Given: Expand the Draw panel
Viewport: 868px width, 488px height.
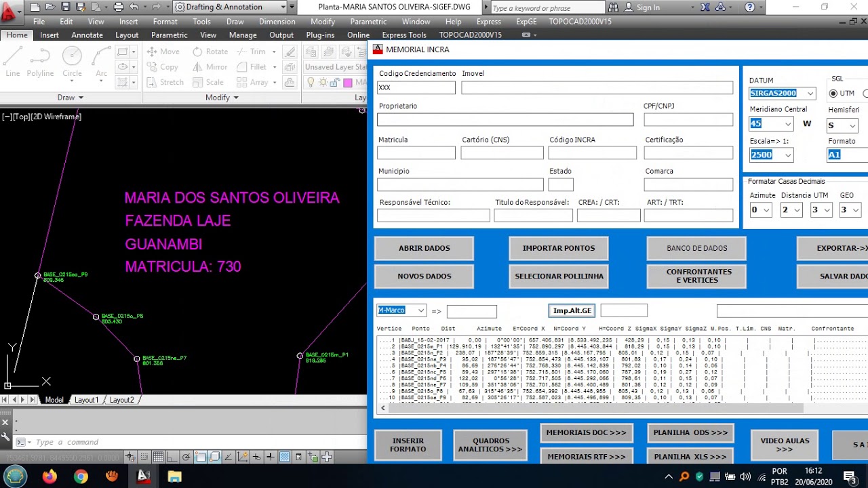Looking at the screenshot, I should 71,98.
